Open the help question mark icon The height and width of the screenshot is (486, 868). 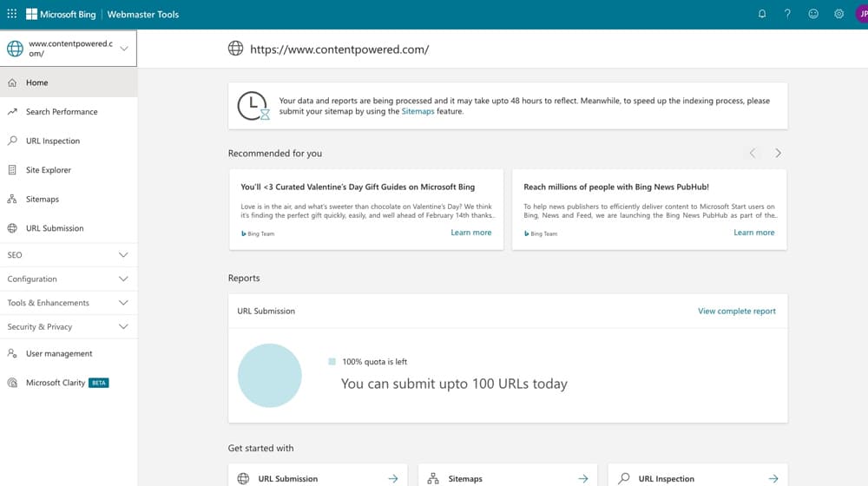click(x=787, y=14)
